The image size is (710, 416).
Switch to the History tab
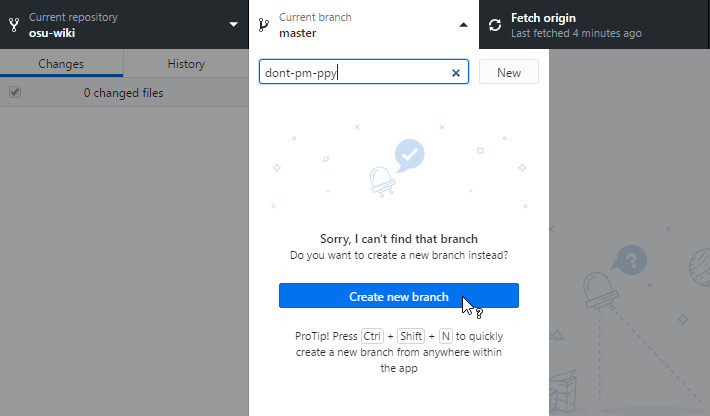186,63
